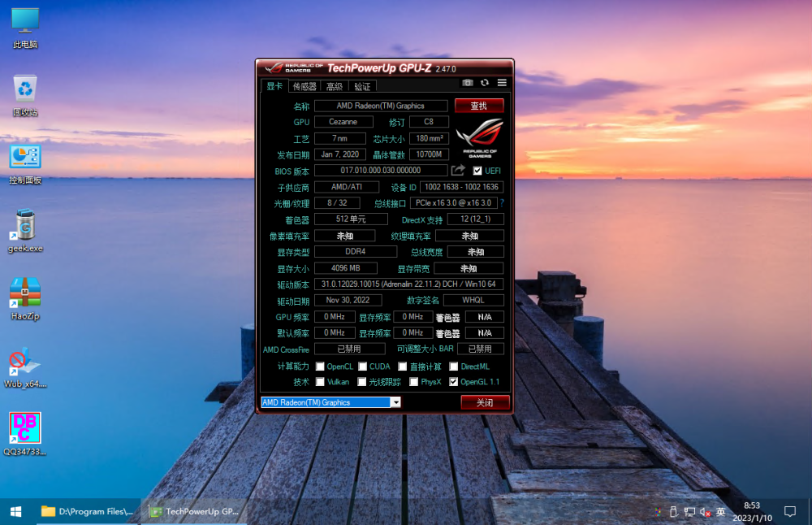812x525 pixels.
Task: Click the 查找 lookup button
Action: (x=479, y=106)
